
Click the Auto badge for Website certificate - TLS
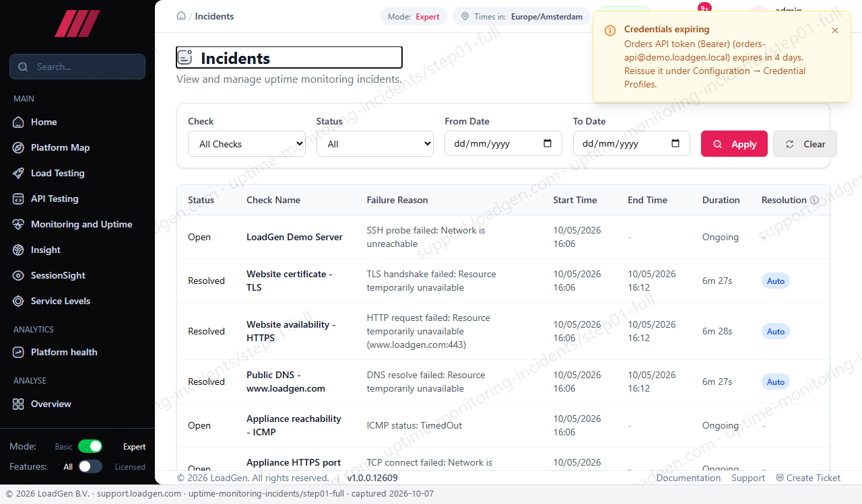pos(776,281)
